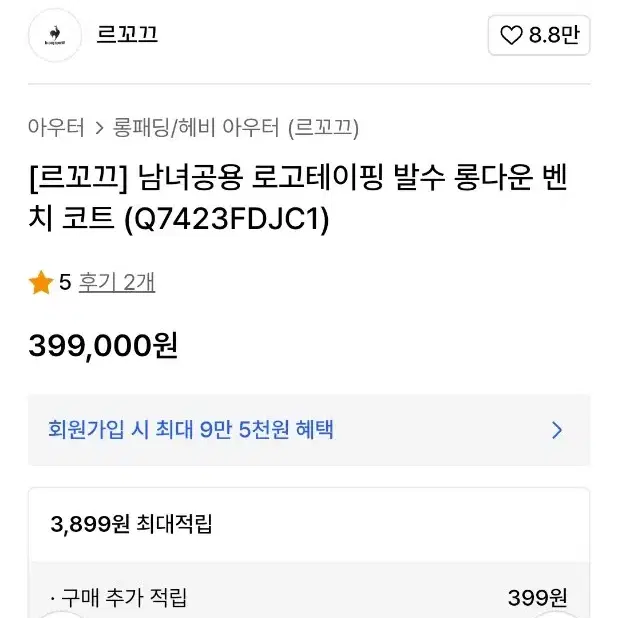This screenshot has height=618, width=618.
Task: Select the 8.8만 likes count
Action: tap(554, 35)
